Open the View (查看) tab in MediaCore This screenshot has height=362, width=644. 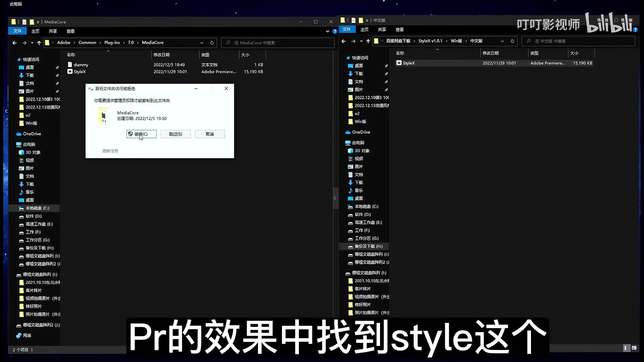pyautogui.click(x=70, y=31)
